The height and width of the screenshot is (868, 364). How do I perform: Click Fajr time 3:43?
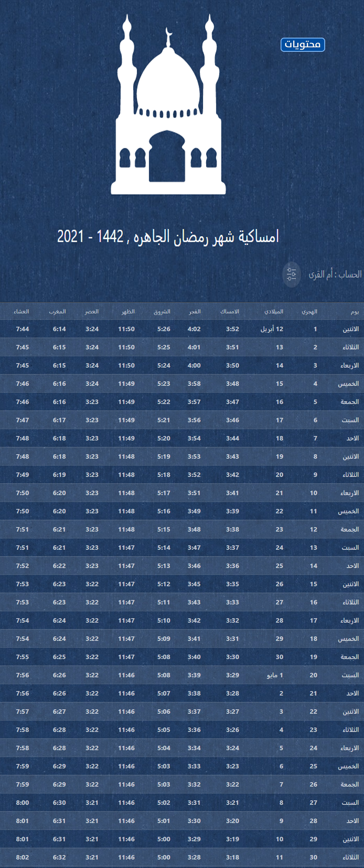pos(194,602)
